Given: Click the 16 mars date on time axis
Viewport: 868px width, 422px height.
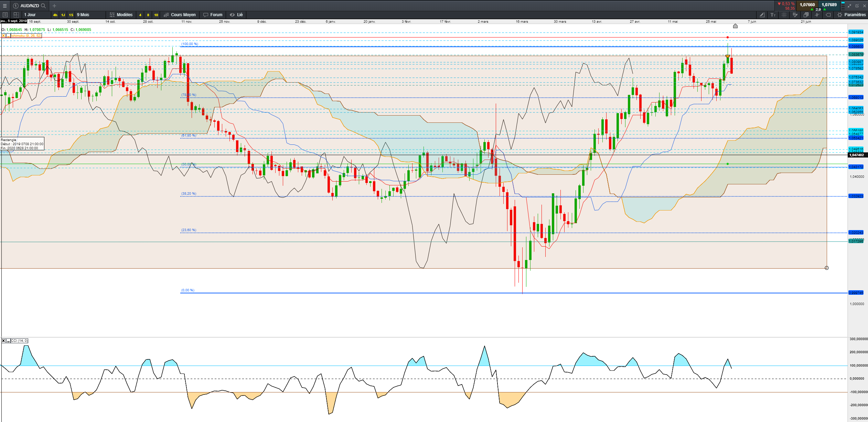Looking at the screenshot, I should pos(522,22).
